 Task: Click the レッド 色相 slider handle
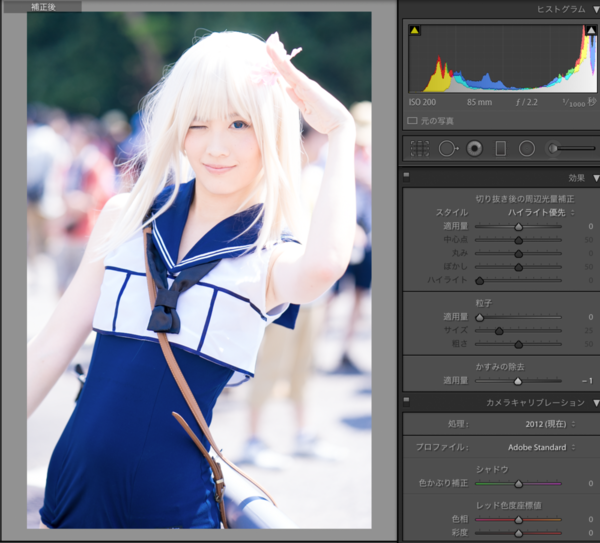(518, 520)
